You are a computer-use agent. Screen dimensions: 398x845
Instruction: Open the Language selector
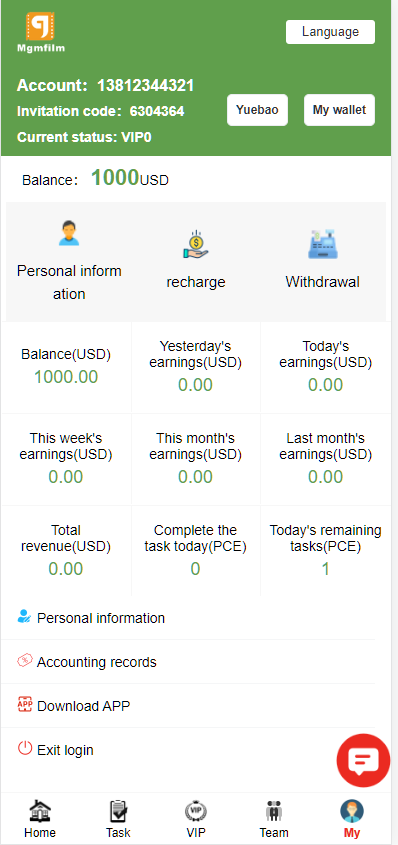point(330,32)
